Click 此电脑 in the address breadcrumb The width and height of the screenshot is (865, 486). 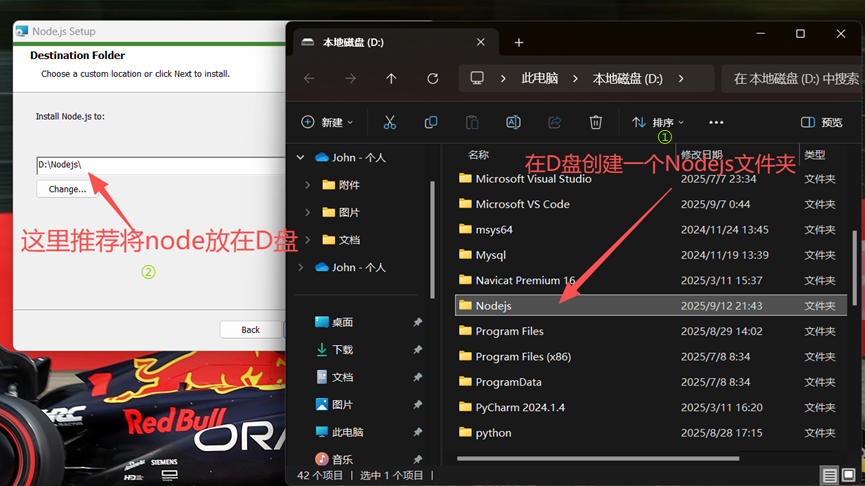540,78
